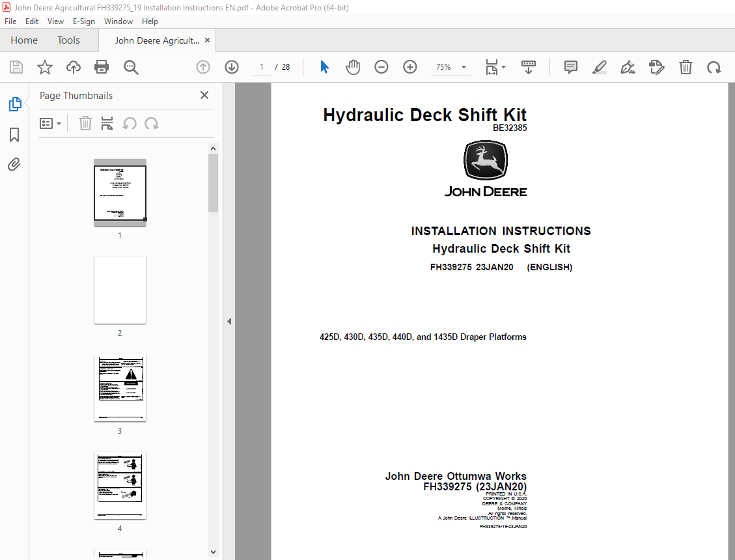Click 'INSTALLATION INSTRUCTIONS' heading
The image size is (735, 560).
[x=501, y=231]
